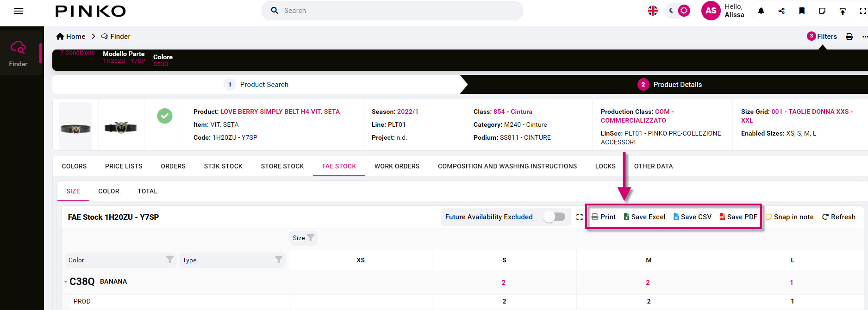This screenshot has height=310, width=868.
Task: Collapse the C38Q BANANA row group
Action: [x=66, y=282]
